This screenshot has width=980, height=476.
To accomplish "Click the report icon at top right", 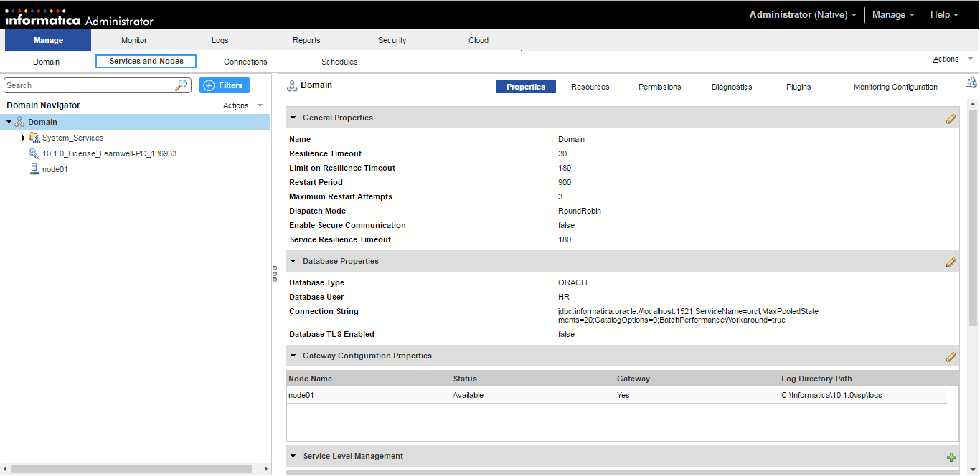I will [x=971, y=82].
